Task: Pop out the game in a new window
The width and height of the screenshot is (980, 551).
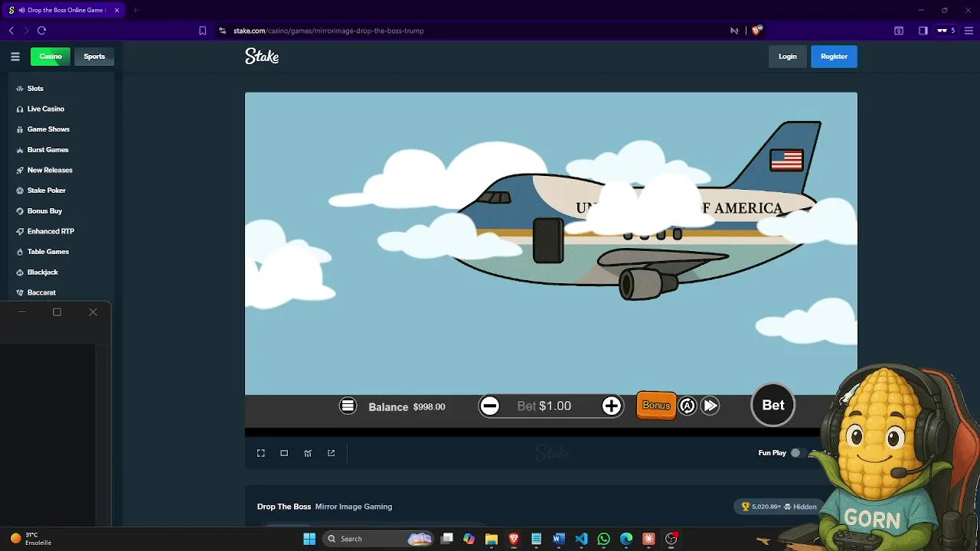Action: pos(332,453)
